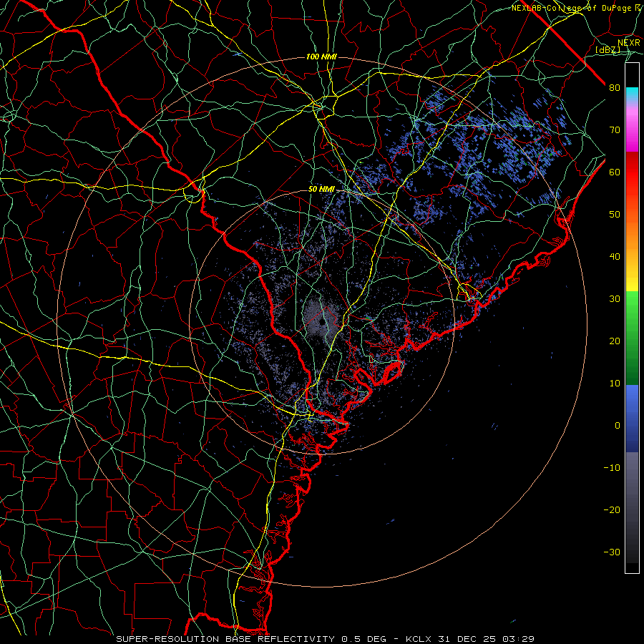Click the SUPER-RESOLUTION BASE REFLECTIVITY caption text
This screenshot has width=644, height=644.
coord(225,639)
